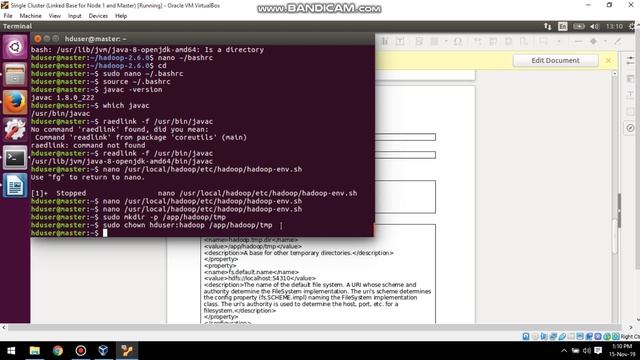Click the terminal text 'Use "fg" to return to nano.'
This screenshot has height=360, width=640.
[x=88, y=178]
